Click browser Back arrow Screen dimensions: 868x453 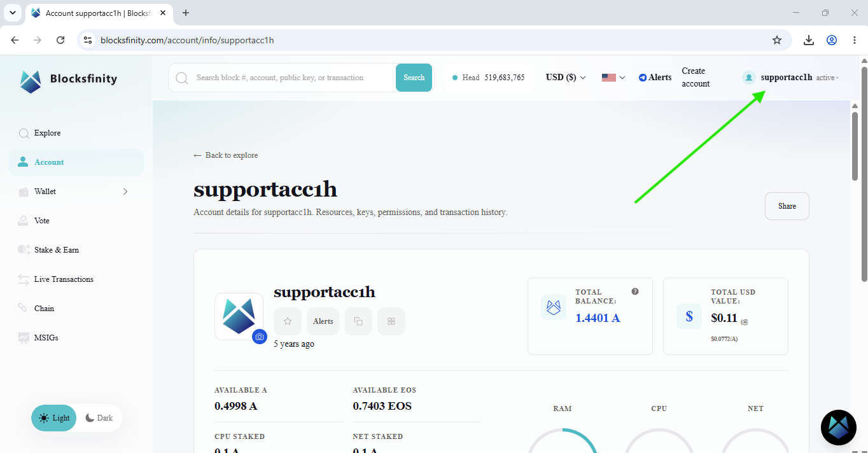[x=15, y=40]
